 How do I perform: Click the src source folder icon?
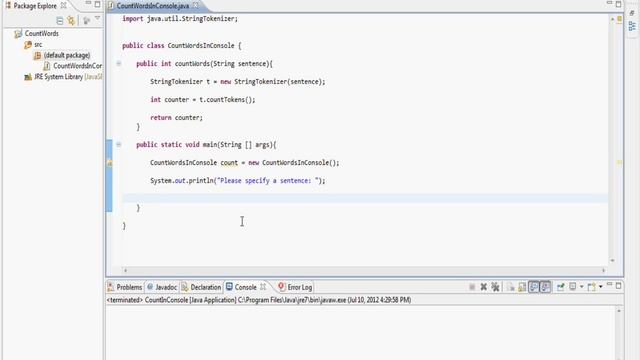click(x=28, y=44)
